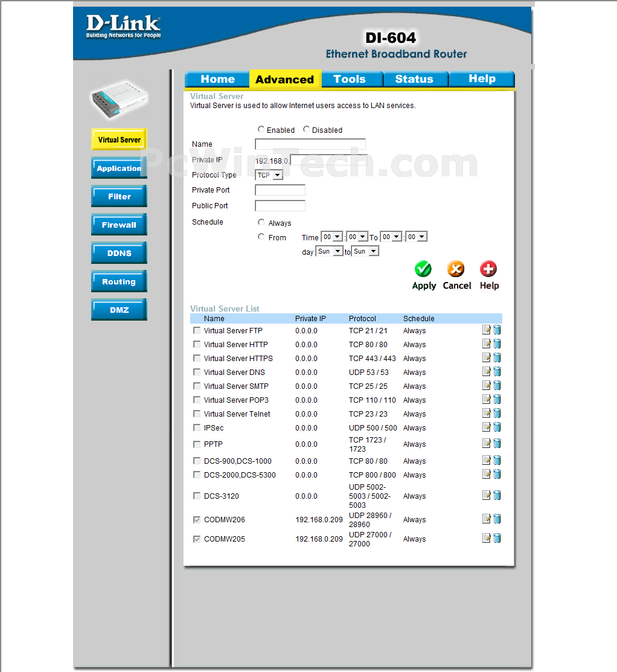Open the starting day Sun dropdown
This screenshot has height=672, width=617.
pyautogui.click(x=330, y=251)
